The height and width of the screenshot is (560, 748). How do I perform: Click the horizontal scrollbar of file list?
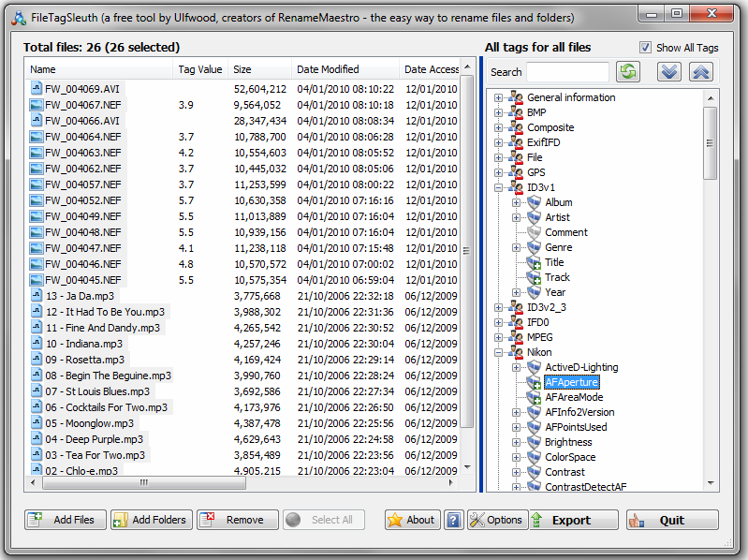click(x=242, y=482)
